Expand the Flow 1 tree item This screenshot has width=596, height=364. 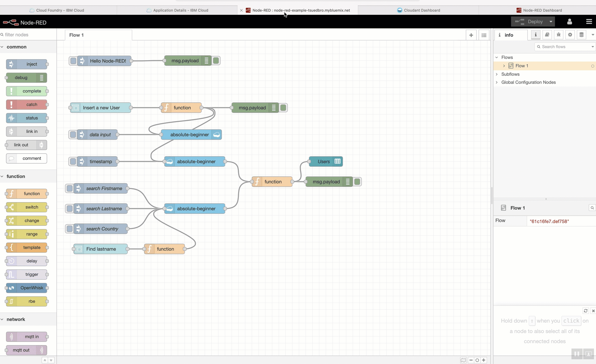[504, 66]
